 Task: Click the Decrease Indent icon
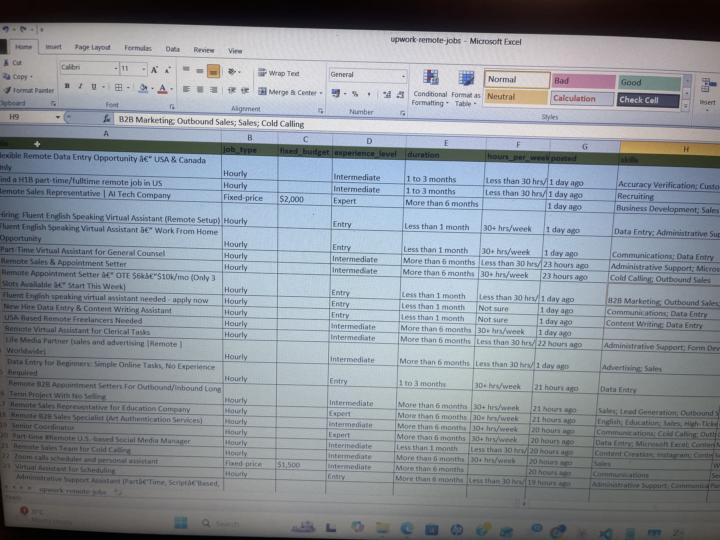232,90
